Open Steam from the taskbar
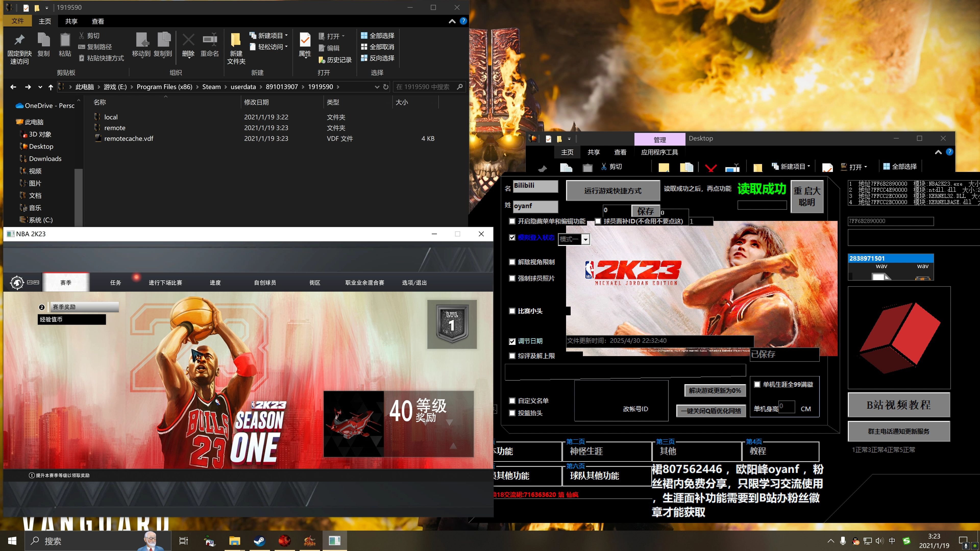Screen dimensions: 980x551 260,540
